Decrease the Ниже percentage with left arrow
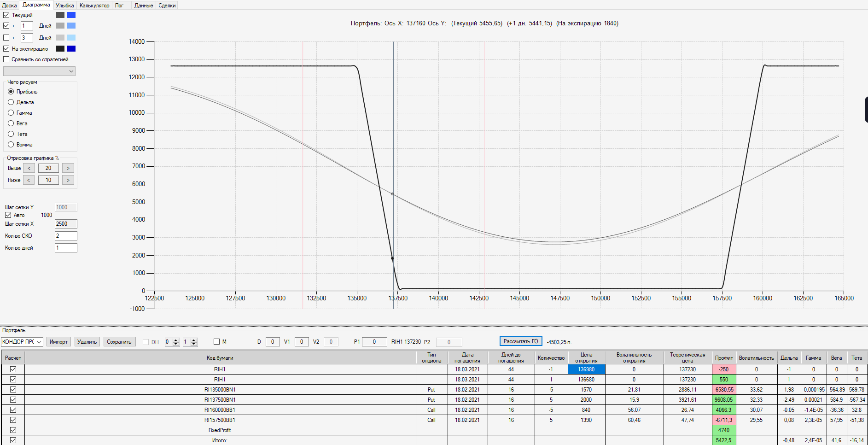 pos(29,180)
